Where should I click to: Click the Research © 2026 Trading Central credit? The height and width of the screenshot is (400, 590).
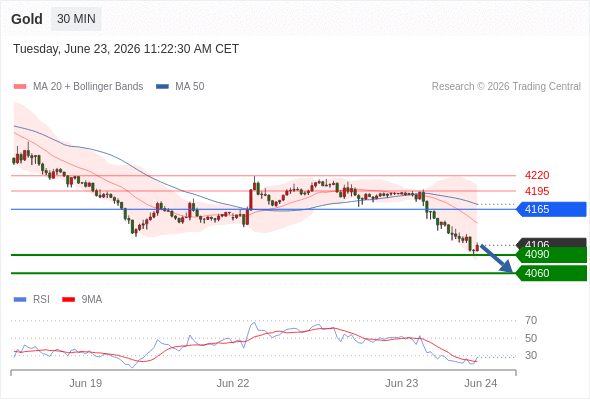(506, 87)
